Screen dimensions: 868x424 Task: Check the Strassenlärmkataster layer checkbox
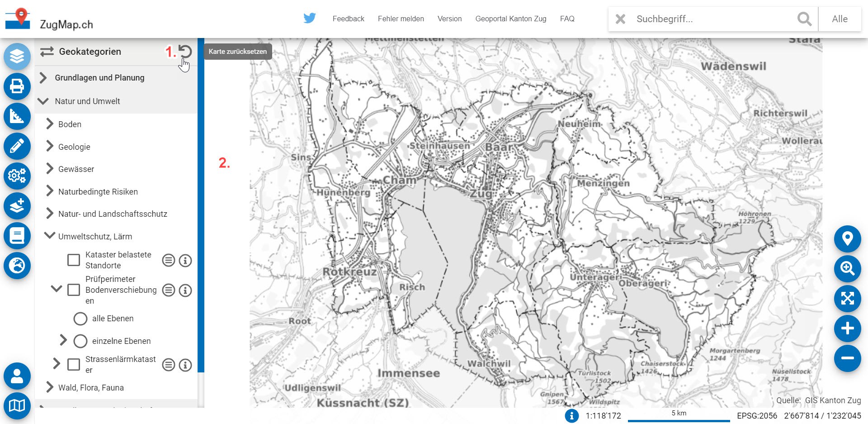[x=74, y=365]
